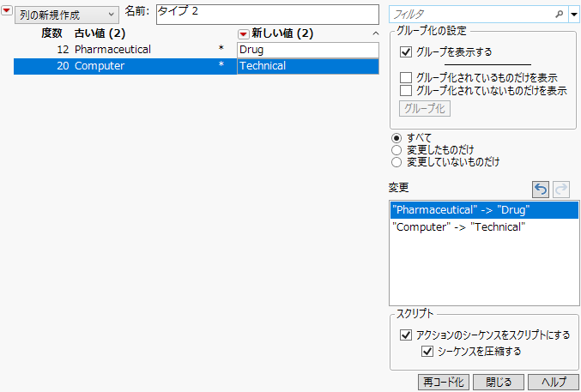Click the undo arrow icon above the changes list

[x=541, y=189]
